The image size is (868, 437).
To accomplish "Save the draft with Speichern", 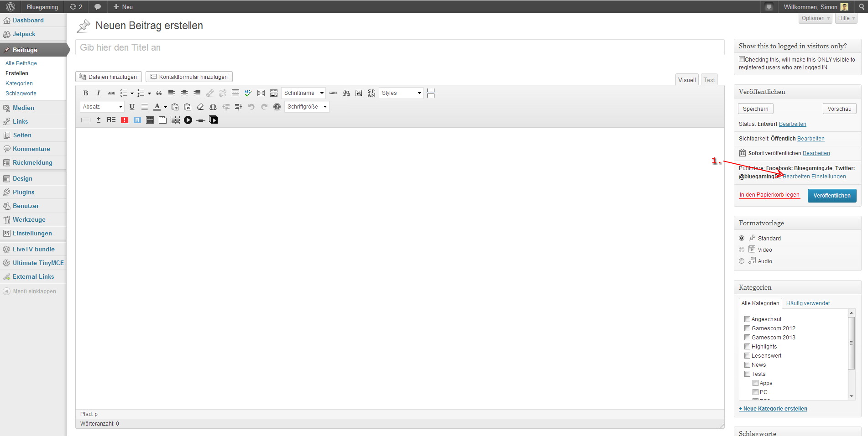I will 756,109.
